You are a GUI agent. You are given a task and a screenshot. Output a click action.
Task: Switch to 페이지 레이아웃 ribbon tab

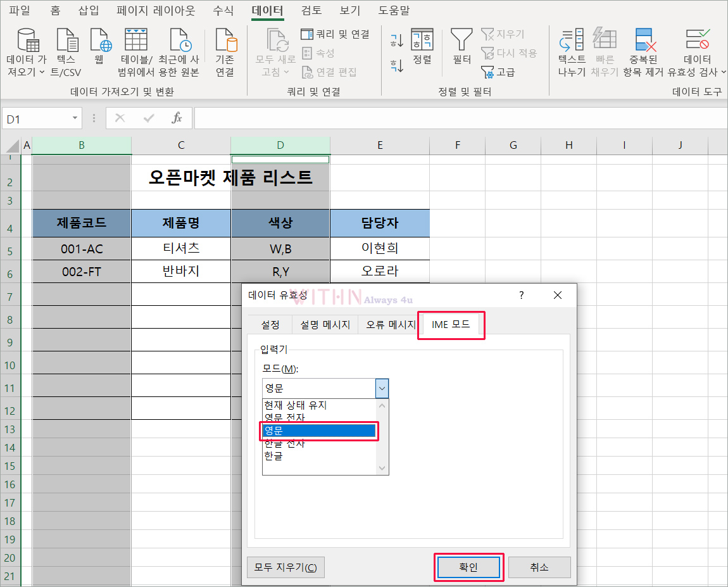tap(156, 10)
